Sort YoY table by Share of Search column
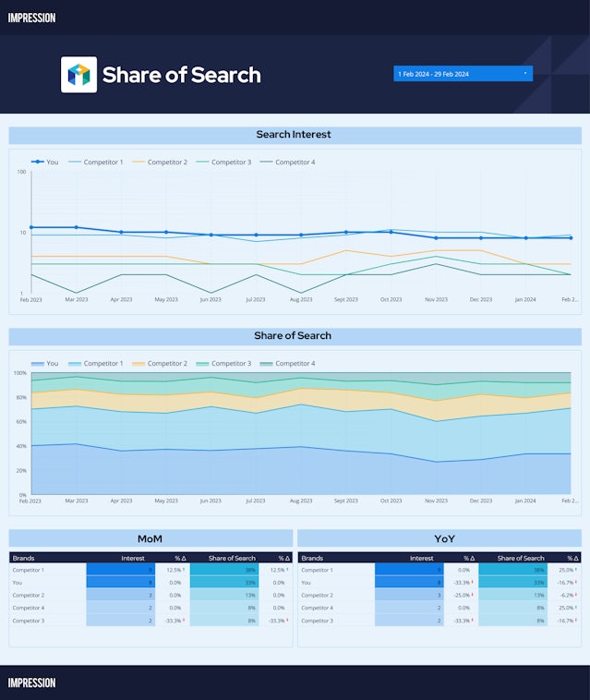Image resolution: width=590 pixels, height=700 pixels. (521, 558)
